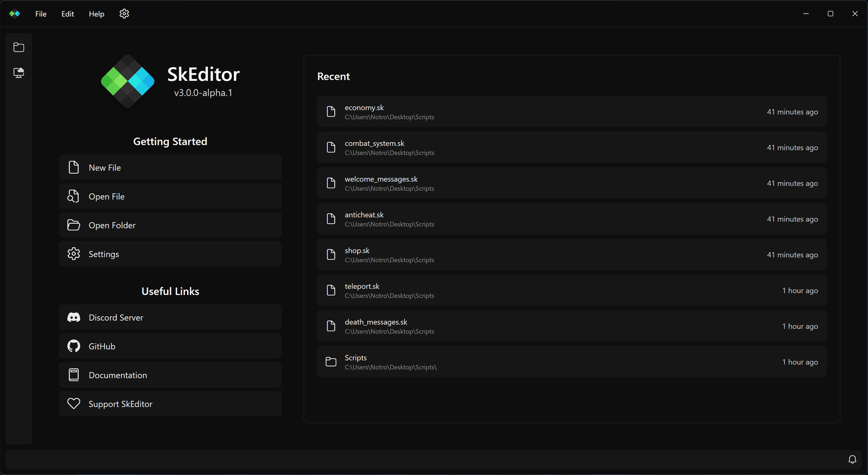Open the folder explorer sidebar panel
The image size is (868, 475).
pos(19,48)
